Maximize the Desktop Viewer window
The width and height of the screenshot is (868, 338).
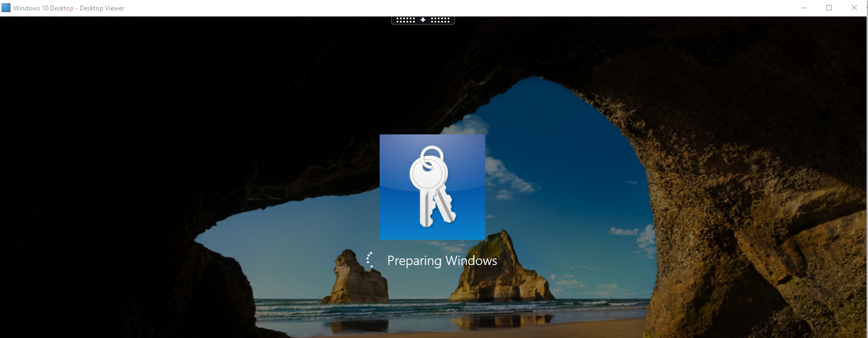pyautogui.click(x=829, y=8)
